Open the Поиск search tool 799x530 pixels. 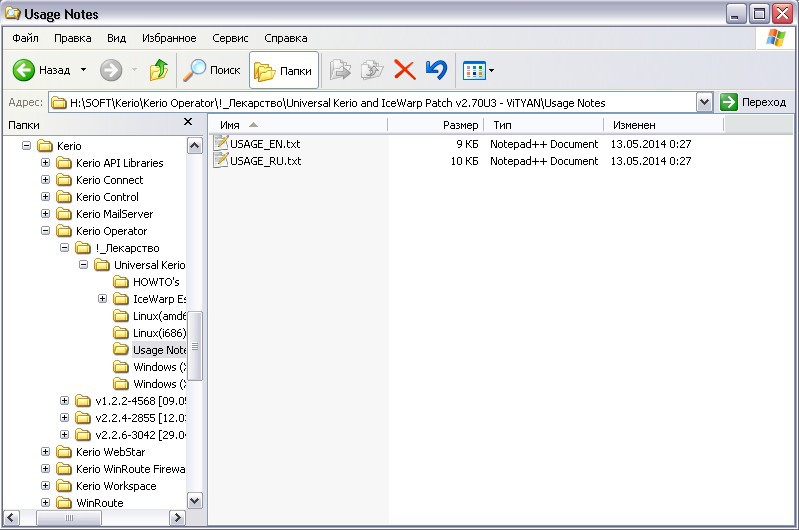click(x=212, y=70)
